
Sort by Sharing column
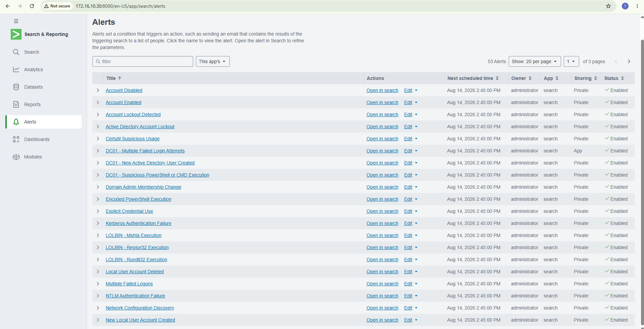pyautogui.click(x=586, y=78)
